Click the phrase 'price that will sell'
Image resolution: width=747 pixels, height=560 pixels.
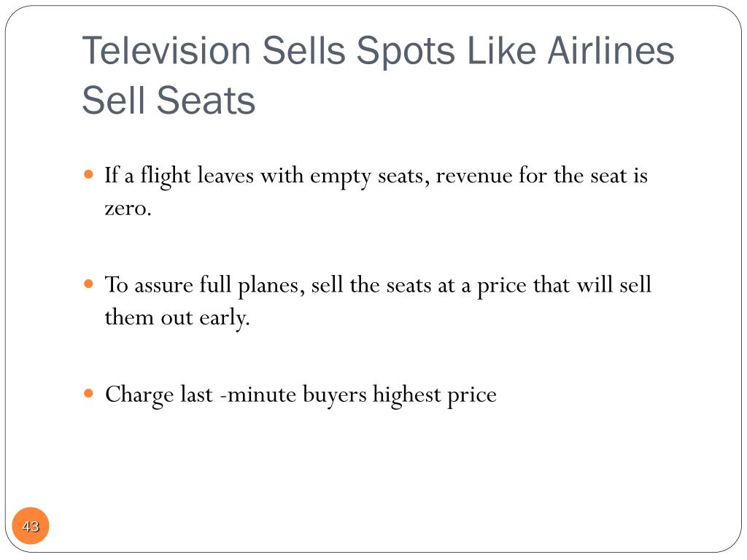click(x=564, y=286)
